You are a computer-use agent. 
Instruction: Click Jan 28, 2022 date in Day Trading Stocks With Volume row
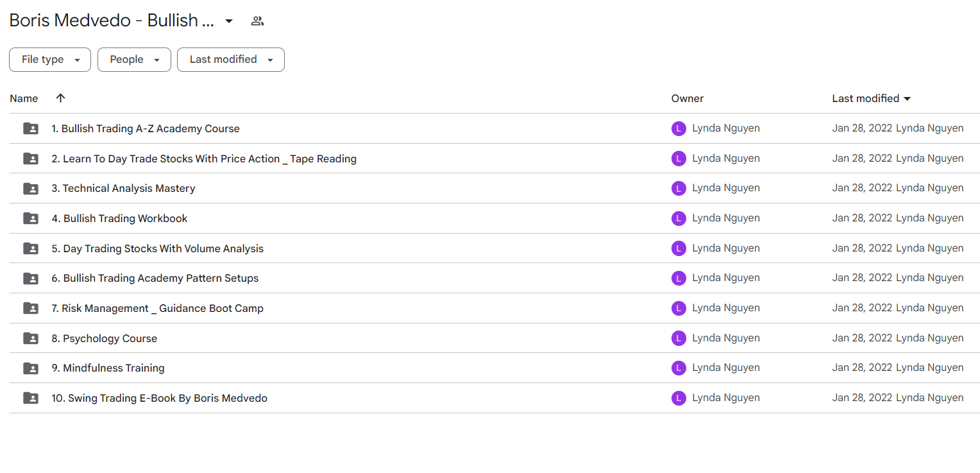(x=862, y=248)
